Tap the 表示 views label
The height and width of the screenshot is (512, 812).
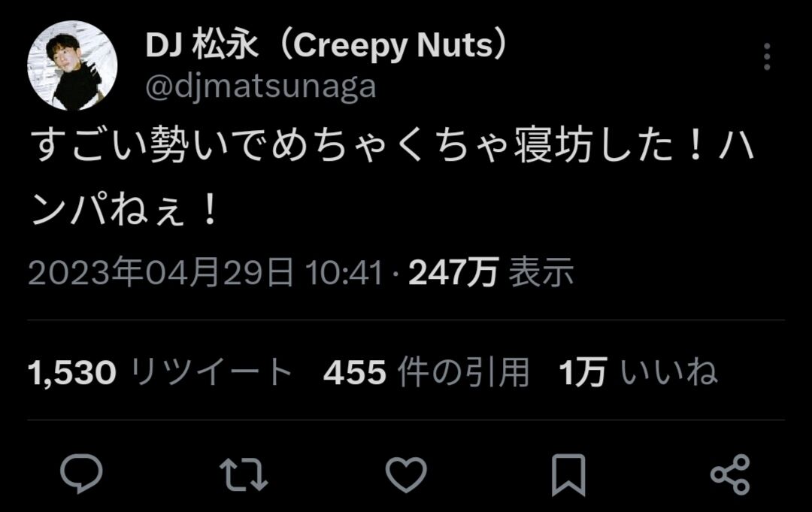pyautogui.click(x=541, y=272)
